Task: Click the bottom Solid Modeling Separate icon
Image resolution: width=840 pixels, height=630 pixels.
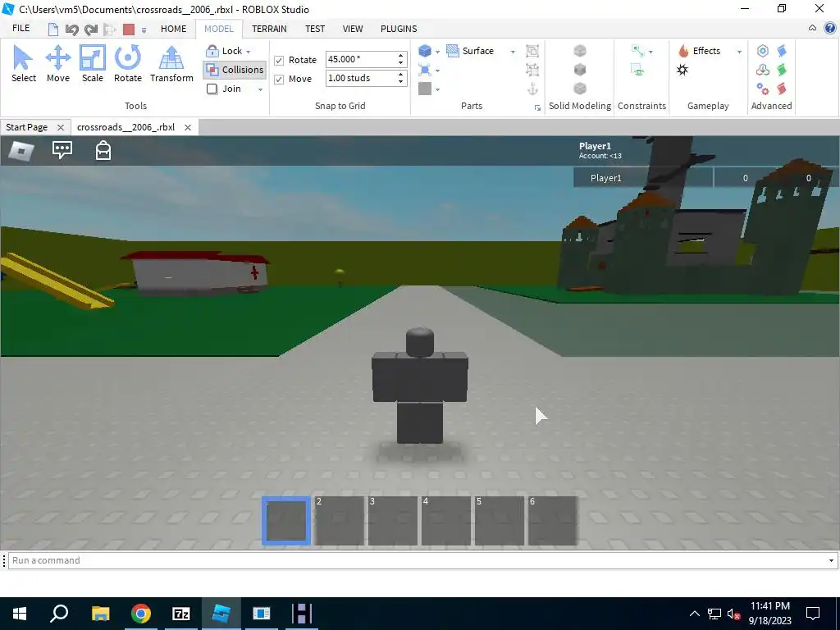Action: coord(580,89)
